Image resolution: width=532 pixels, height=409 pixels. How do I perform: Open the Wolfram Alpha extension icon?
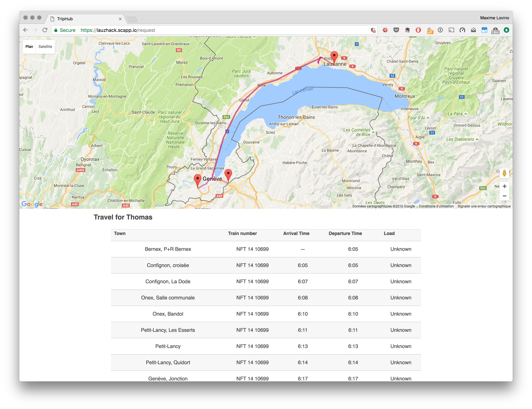click(385, 30)
